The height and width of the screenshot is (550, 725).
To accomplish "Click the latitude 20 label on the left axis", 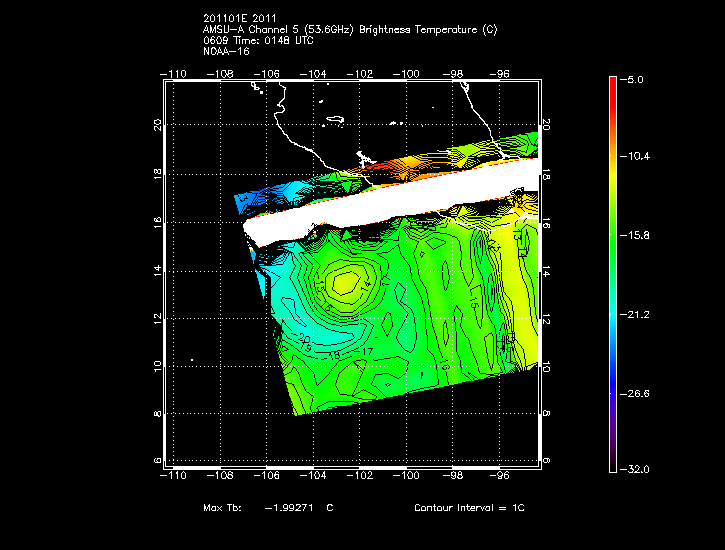I will 157,124.
